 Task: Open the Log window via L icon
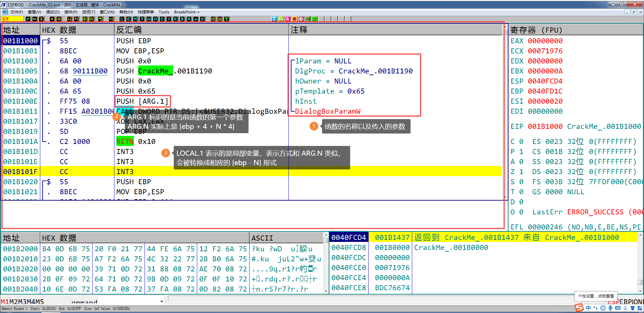pos(122,19)
